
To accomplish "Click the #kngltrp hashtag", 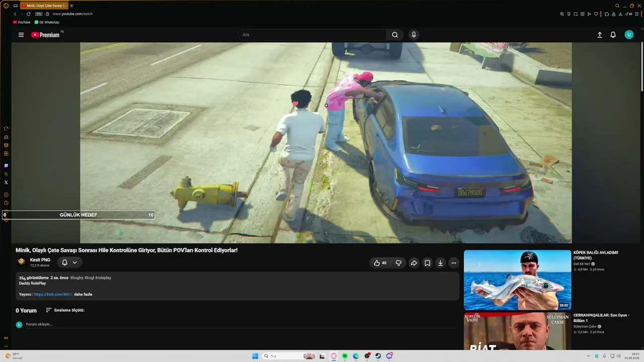I will coord(77,278).
